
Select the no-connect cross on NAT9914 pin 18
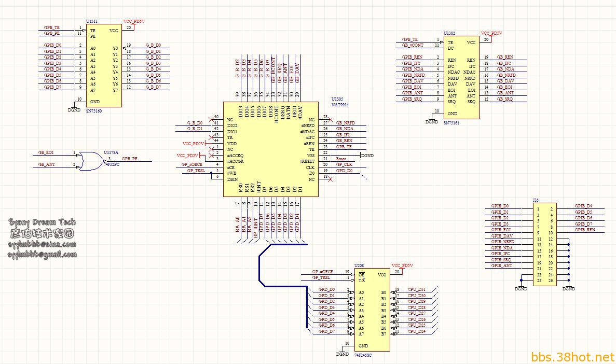[330, 179]
